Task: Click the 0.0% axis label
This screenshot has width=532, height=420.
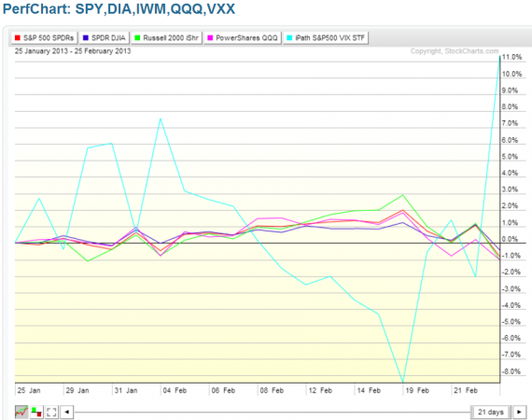Action: pos(510,239)
